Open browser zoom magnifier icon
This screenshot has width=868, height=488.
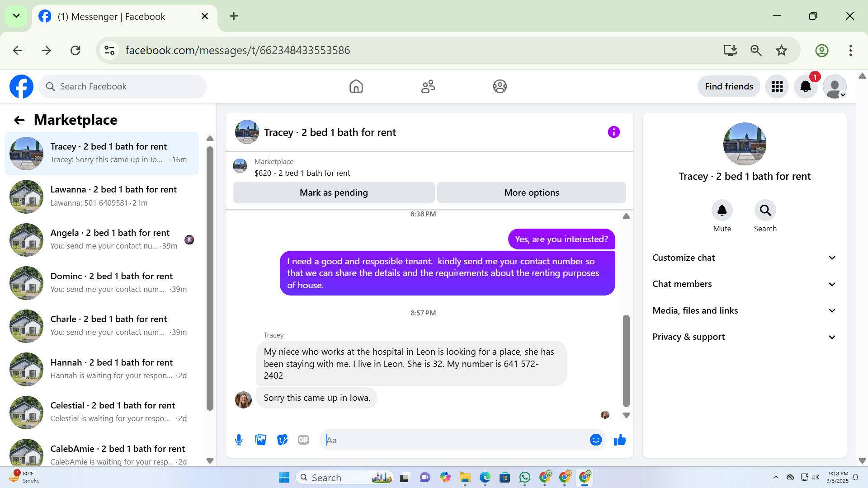click(x=756, y=50)
